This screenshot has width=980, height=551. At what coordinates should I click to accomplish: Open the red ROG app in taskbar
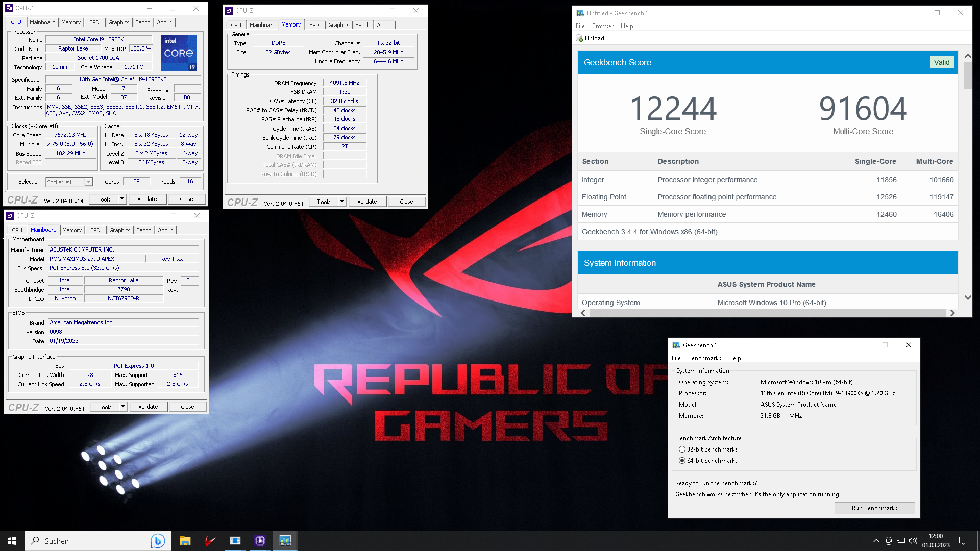tap(210, 541)
